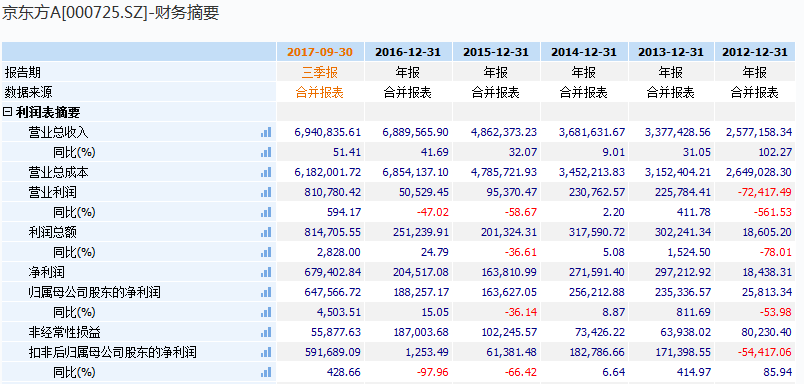Open chart icon for 营业总成本 row
The height and width of the screenshot is (384, 804).
pos(266,172)
